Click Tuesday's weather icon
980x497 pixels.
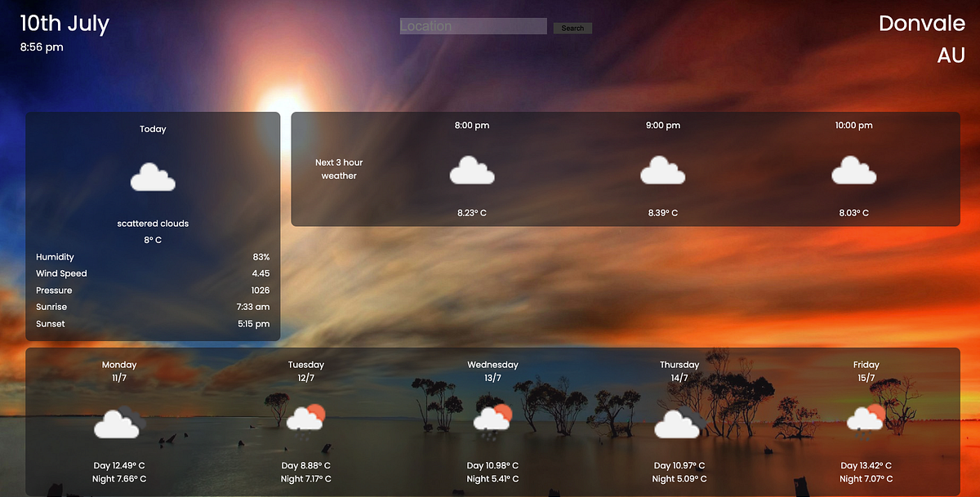[305, 419]
